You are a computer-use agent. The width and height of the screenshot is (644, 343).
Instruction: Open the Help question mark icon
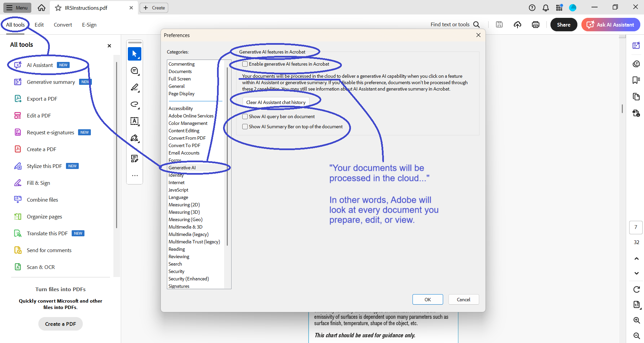tap(532, 8)
